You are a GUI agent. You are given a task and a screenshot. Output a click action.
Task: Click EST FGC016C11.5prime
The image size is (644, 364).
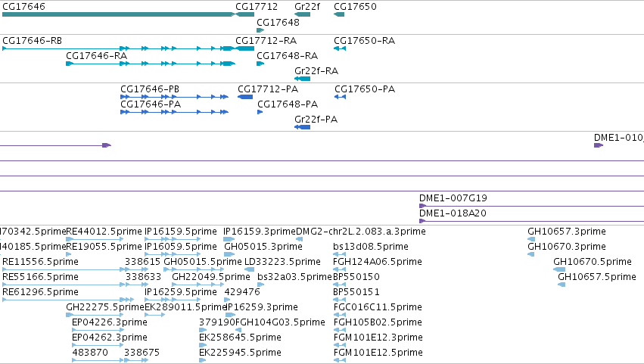click(378, 307)
